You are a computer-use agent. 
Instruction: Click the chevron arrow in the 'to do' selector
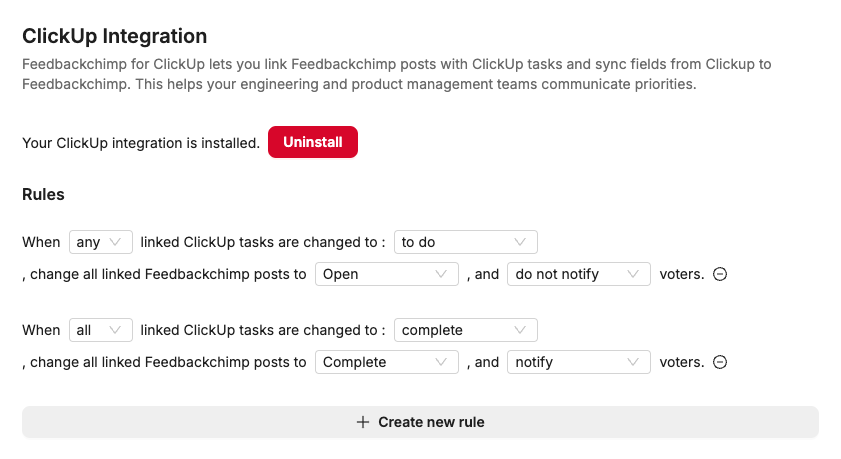[x=520, y=242]
